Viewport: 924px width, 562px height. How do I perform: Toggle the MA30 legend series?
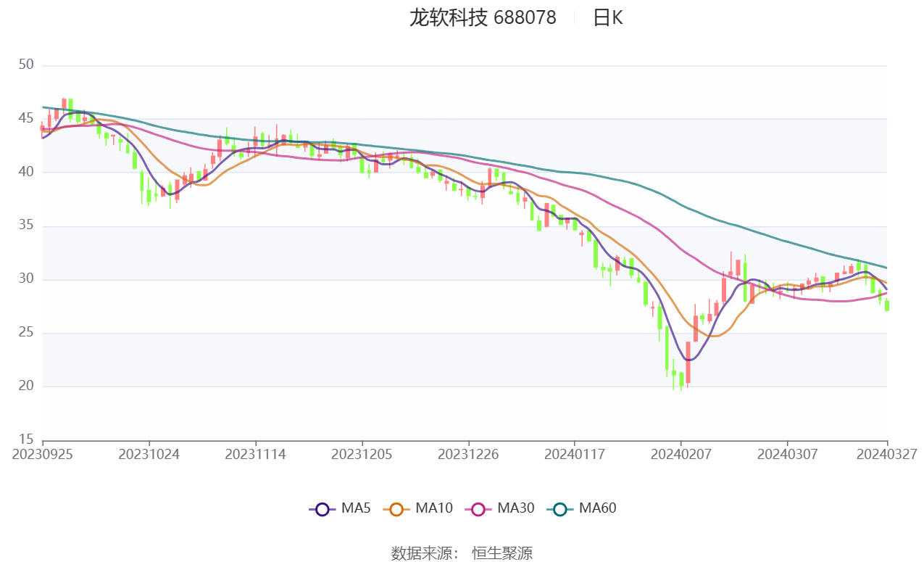499,508
